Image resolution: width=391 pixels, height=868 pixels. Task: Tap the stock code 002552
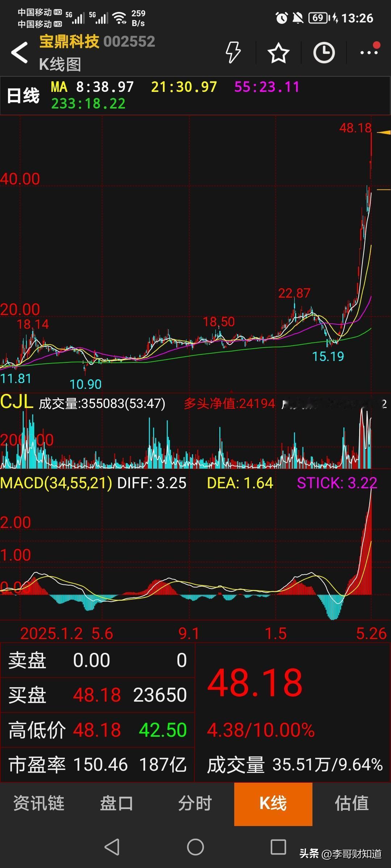(x=129, y=42)
